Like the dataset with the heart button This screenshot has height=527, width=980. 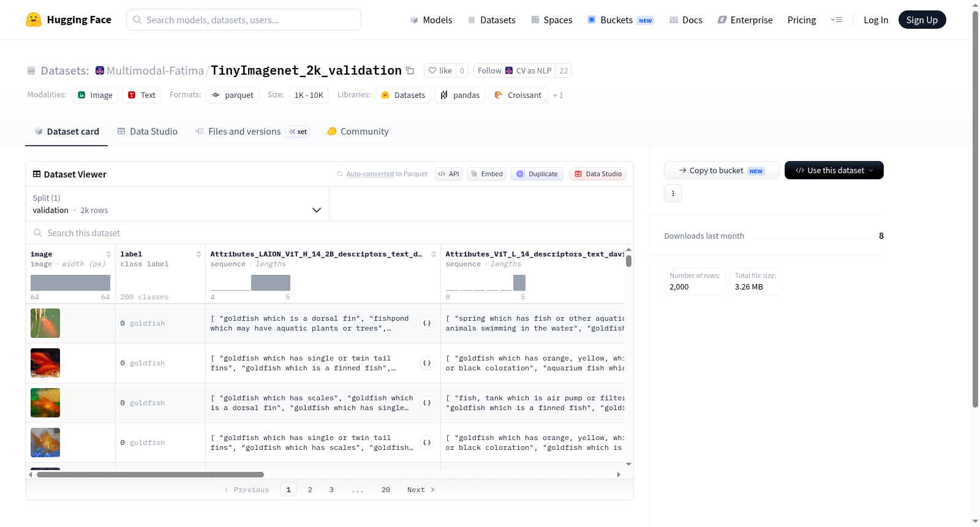point(440,71)
